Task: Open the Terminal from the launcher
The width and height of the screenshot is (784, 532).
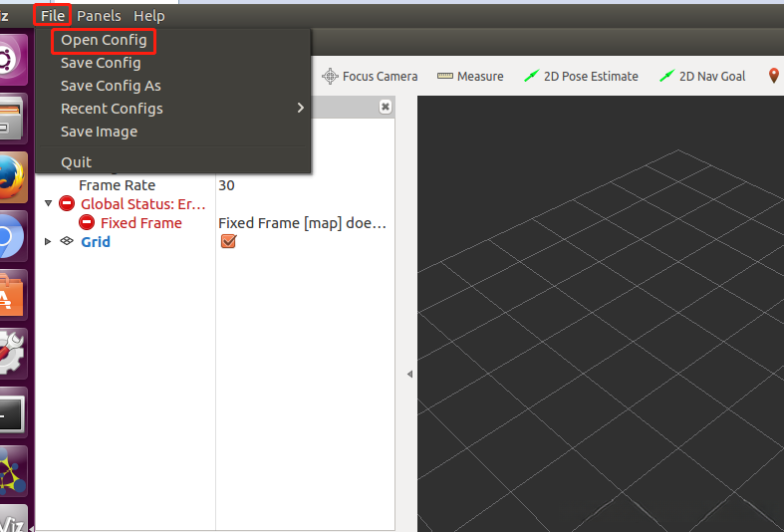Action: pyautogui.click(x=12, y=413)
